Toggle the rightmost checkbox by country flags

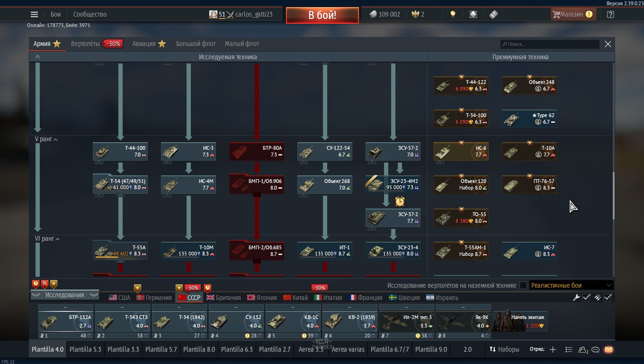[x=608, y=298]
